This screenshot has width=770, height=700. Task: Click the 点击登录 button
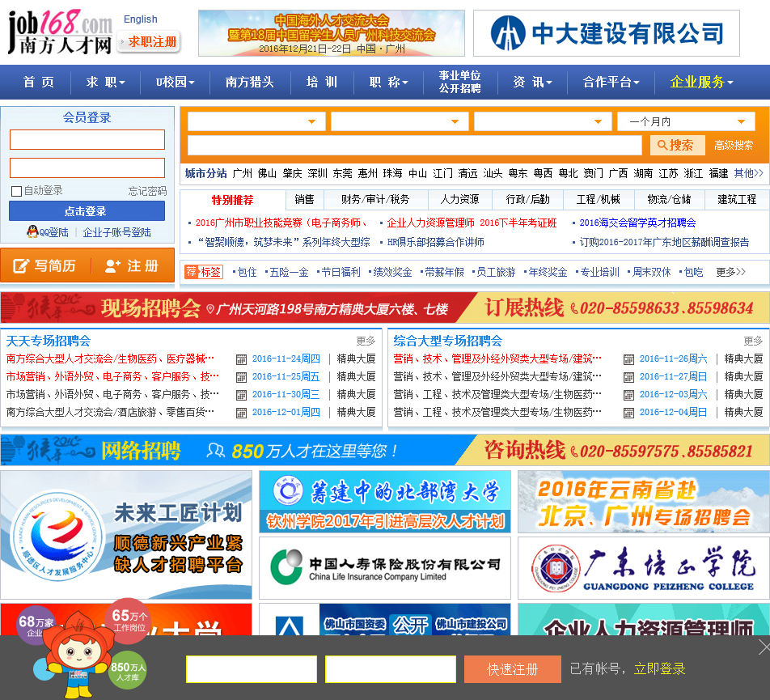87,211
